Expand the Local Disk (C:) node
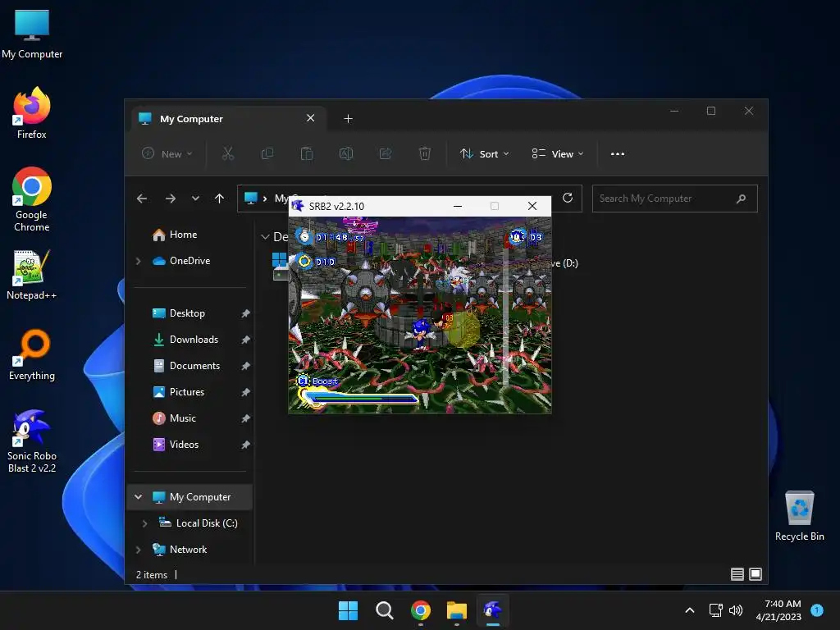Image resolution: width=840 pixels, height=630 pixels. click(144, 523)
